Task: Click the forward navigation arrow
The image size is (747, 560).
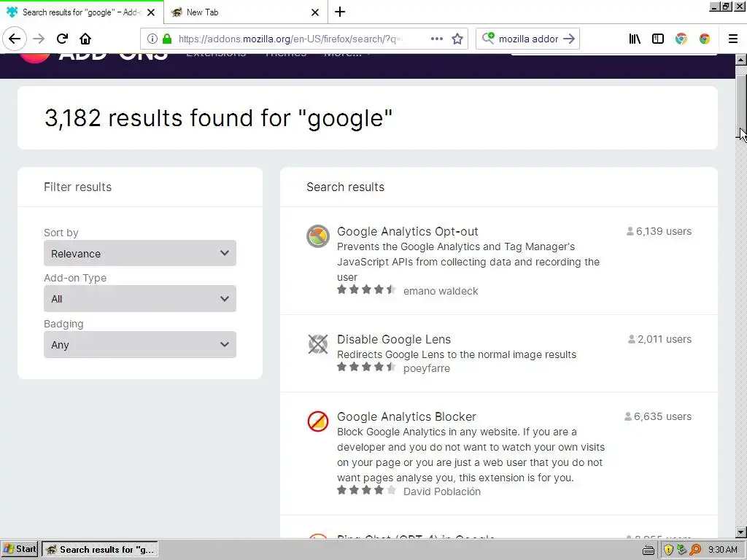Action: coord(39,39)
